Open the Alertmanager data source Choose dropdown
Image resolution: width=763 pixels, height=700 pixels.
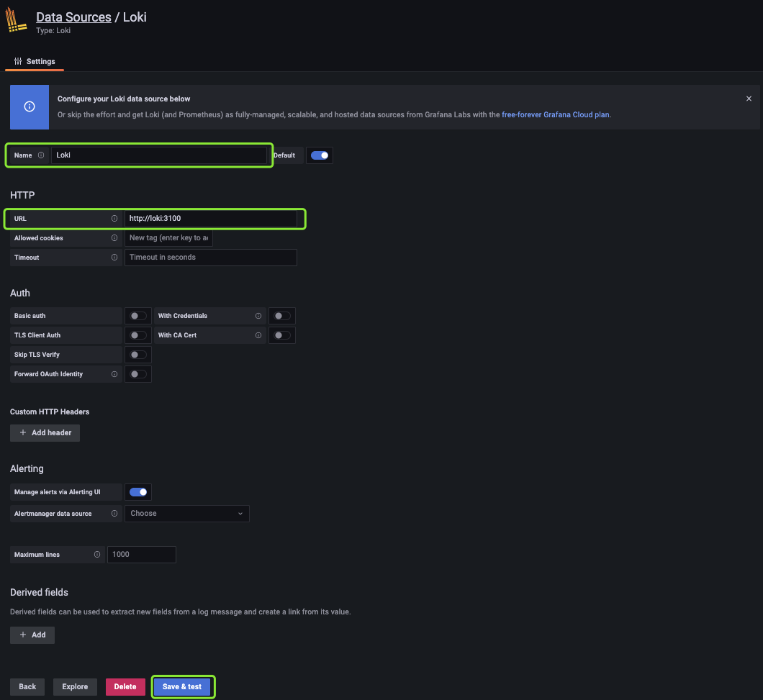(x=187, y=513)
